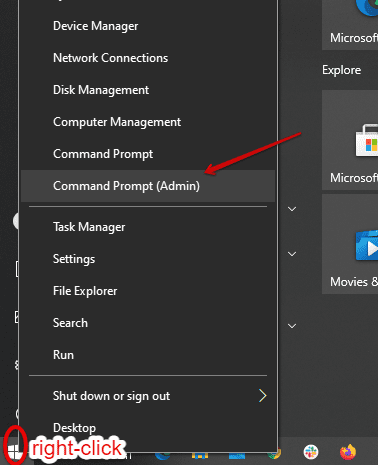Select Command Prompt (Admin)
This screenshot has height=465, width=378.
click(x=148, y=186)
